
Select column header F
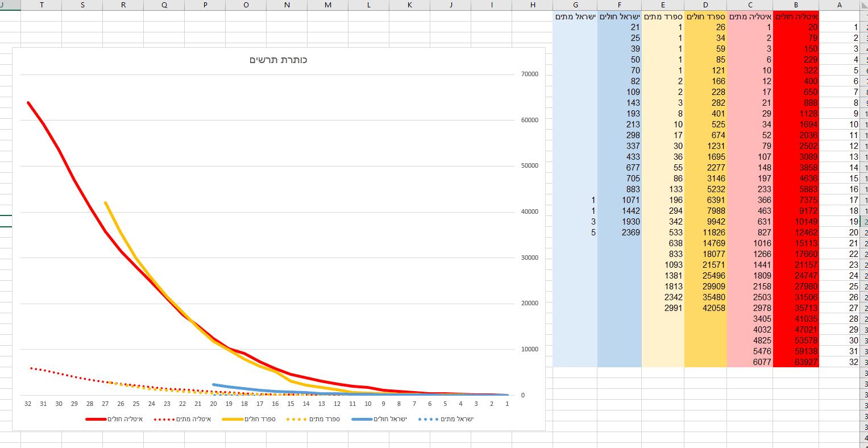click(620, 5)
